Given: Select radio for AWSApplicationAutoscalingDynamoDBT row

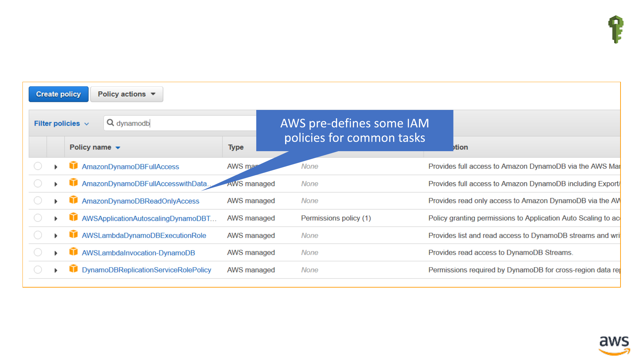Looking at the screenshot, I should 38,218.
